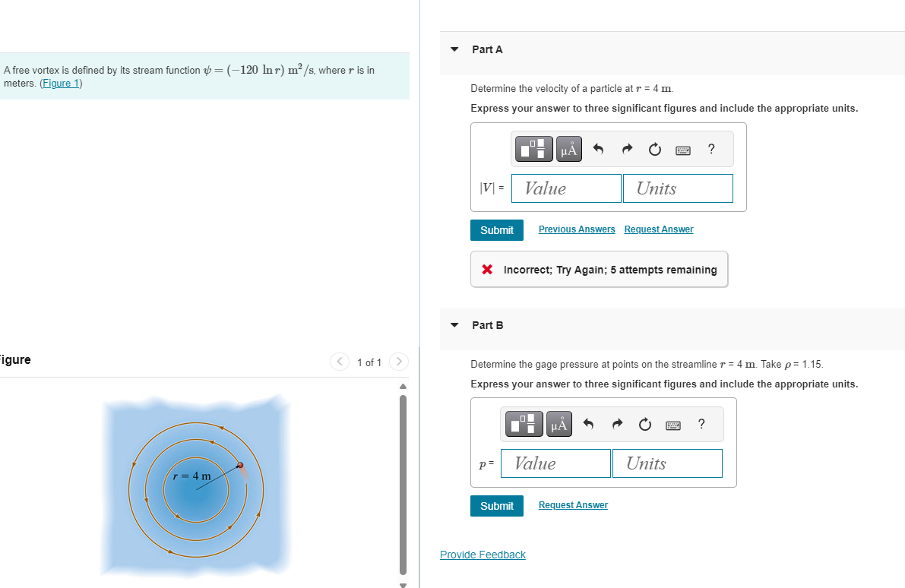
Task: Insert units using the μÅ icon in Part A
Action: 568,149
